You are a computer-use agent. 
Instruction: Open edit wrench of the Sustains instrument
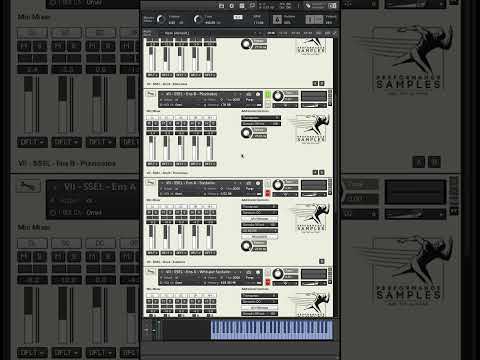point(151,183)
